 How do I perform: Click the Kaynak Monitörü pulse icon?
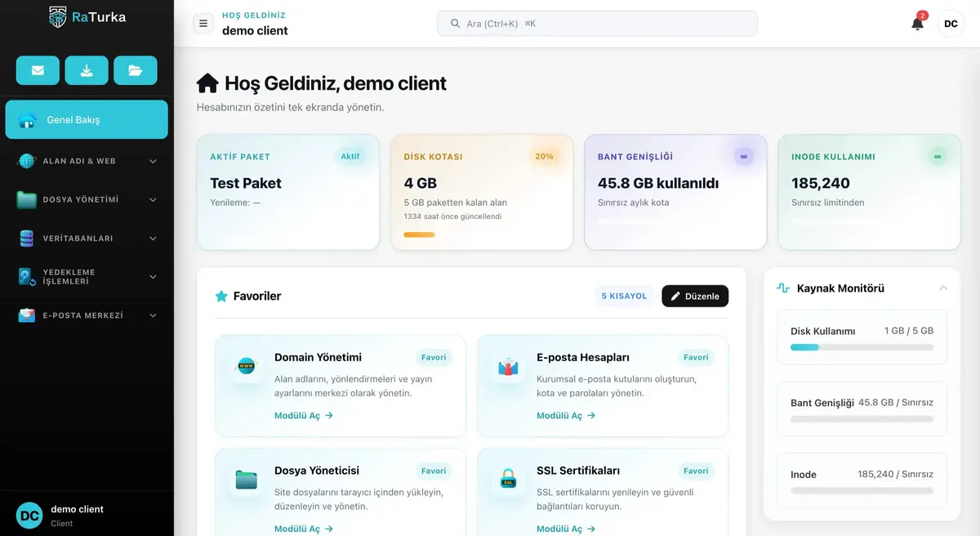(x=783, y=288)
